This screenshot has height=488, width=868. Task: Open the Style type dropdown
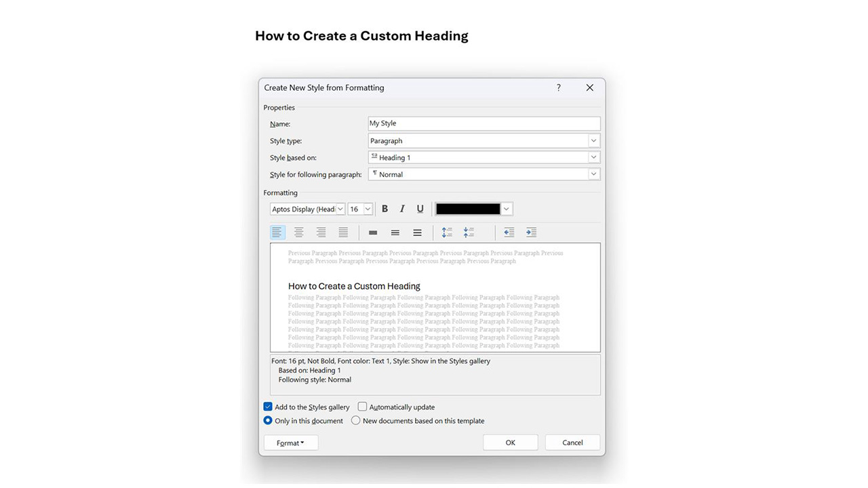593,141
